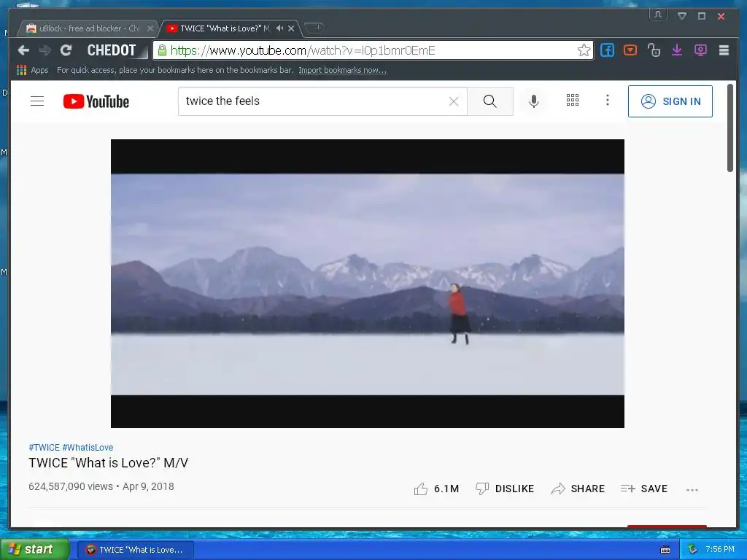Click the SHARE button
The image size is (747, 560).
(x=578, y=489)
